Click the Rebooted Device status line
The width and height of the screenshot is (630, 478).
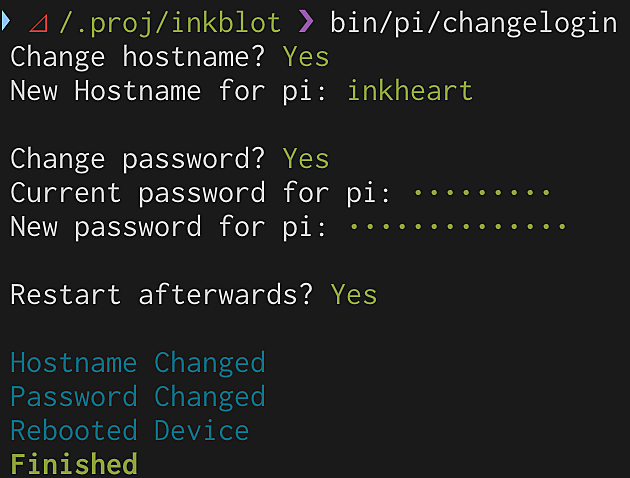coord(130,431)
